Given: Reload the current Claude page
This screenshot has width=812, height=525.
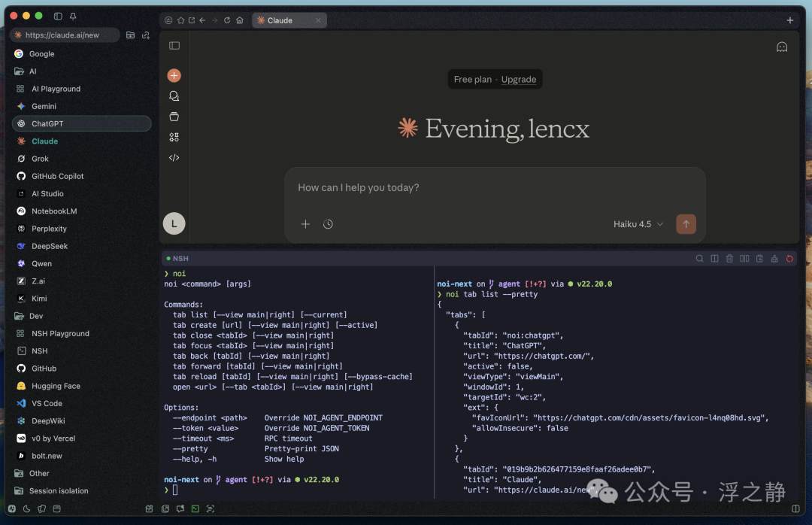Looking at the screenshot, I should 227,20.
